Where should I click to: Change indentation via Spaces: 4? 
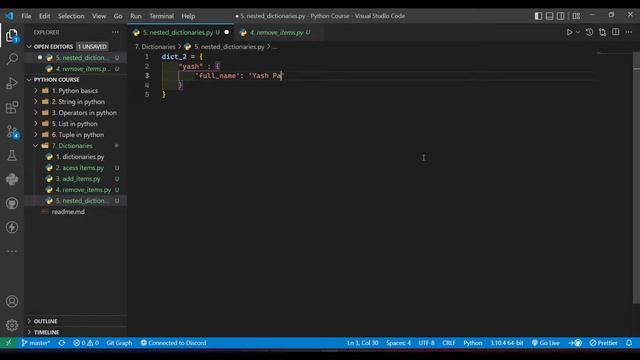click(398, 343)
